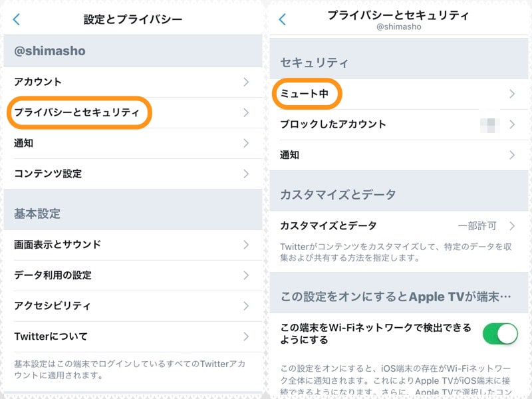Open the circled ミュート中 (Muted) setting

click(307, 94)
